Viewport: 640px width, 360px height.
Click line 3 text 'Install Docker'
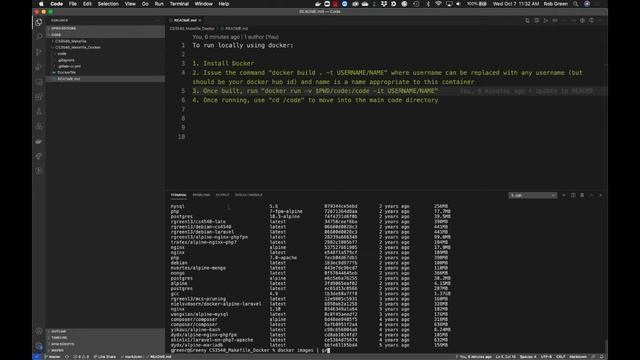(228, 63)
